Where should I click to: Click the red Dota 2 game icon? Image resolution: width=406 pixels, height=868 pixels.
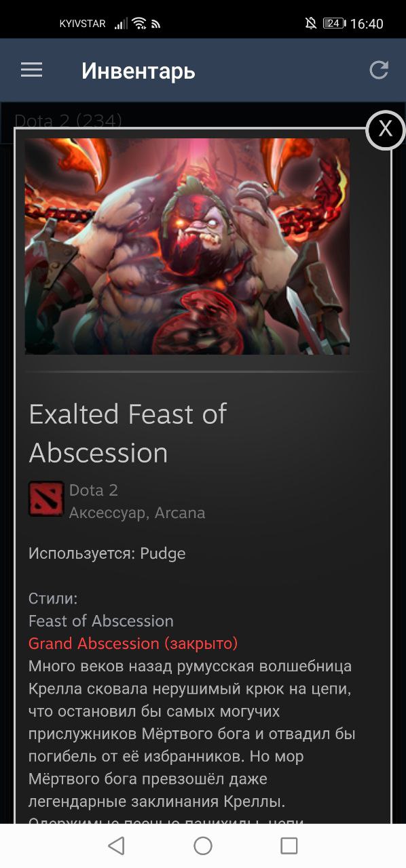46,499
